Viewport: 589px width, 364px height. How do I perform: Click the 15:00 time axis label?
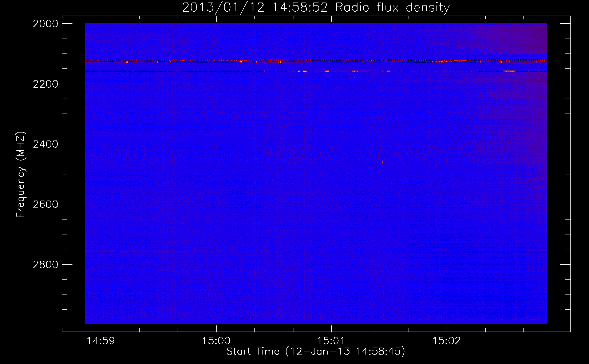point(216,341)
